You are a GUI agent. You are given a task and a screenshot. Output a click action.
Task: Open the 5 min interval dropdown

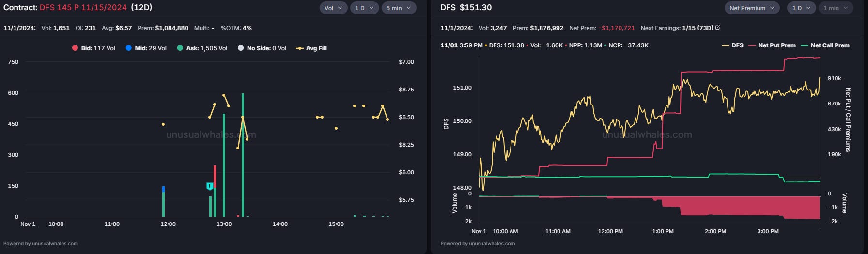[399, 8]
